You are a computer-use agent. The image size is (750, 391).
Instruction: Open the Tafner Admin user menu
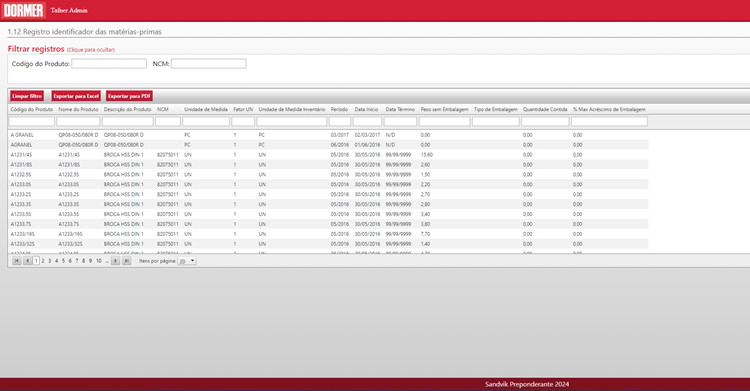pos(69,10)
